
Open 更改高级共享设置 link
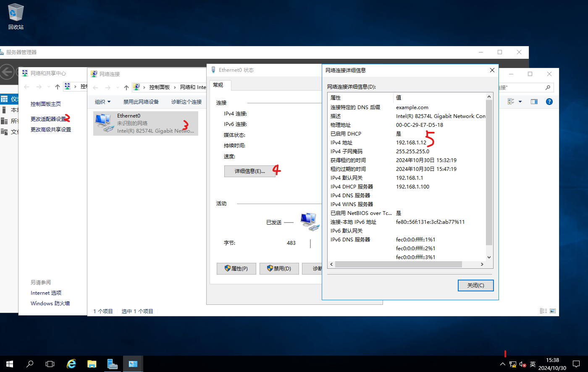click(x=50, y=129)
